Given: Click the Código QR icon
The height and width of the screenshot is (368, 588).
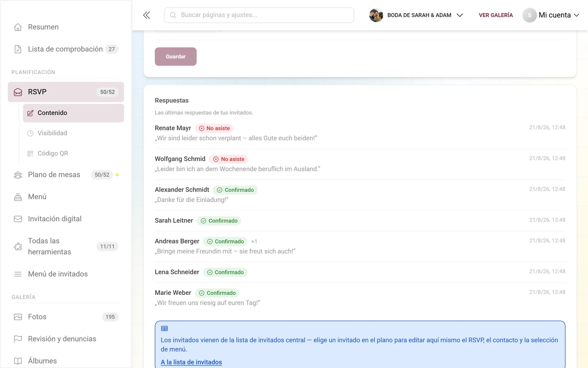Looking at the screenshot, I should [30, 153].
